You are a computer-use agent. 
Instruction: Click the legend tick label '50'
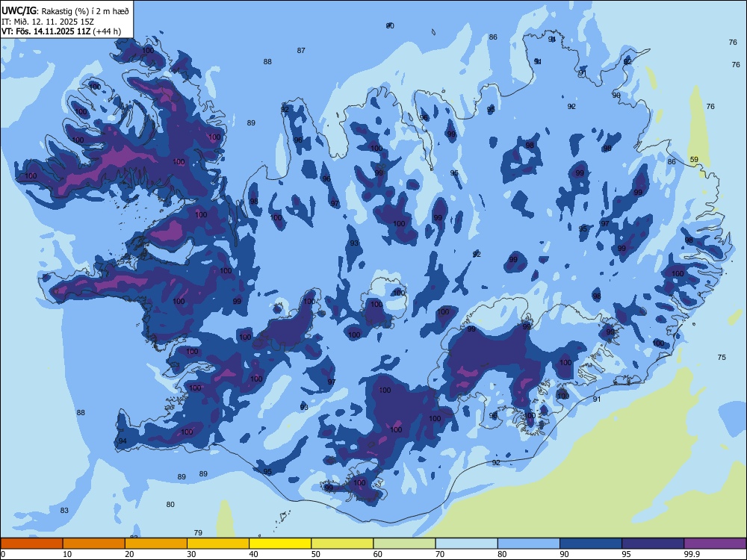coord(316,554)
